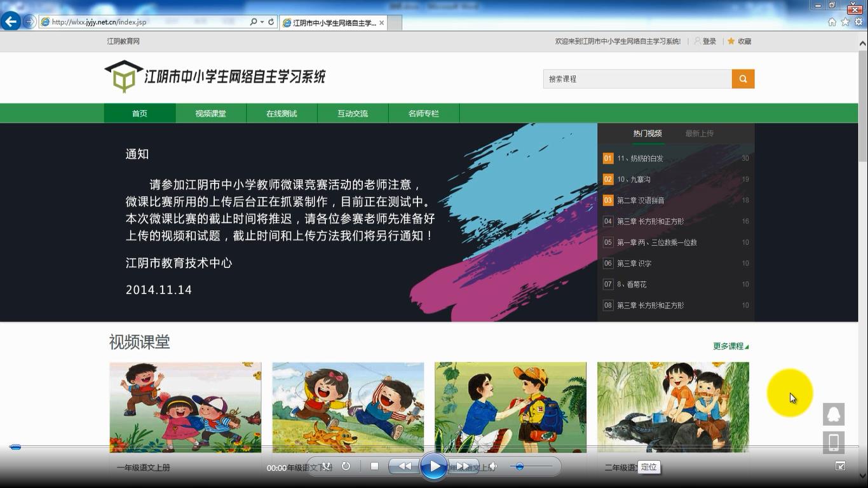Click the player's rewind button
868x488 pixels.
404,466
